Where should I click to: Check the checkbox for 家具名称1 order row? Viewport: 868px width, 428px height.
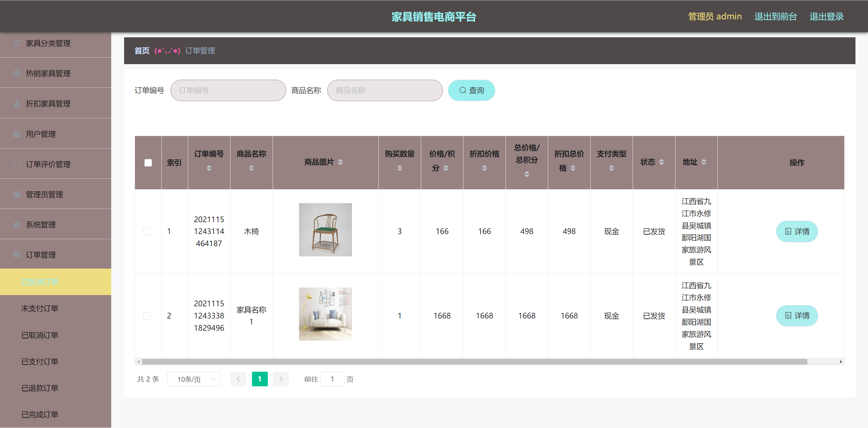click(x=147, y=316)
